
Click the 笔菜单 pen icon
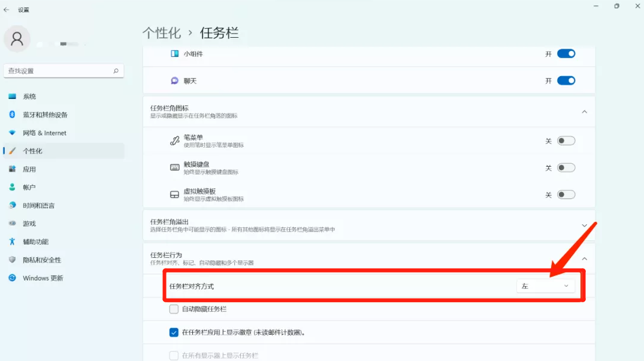pyautogui.click(x=174, y=140)
